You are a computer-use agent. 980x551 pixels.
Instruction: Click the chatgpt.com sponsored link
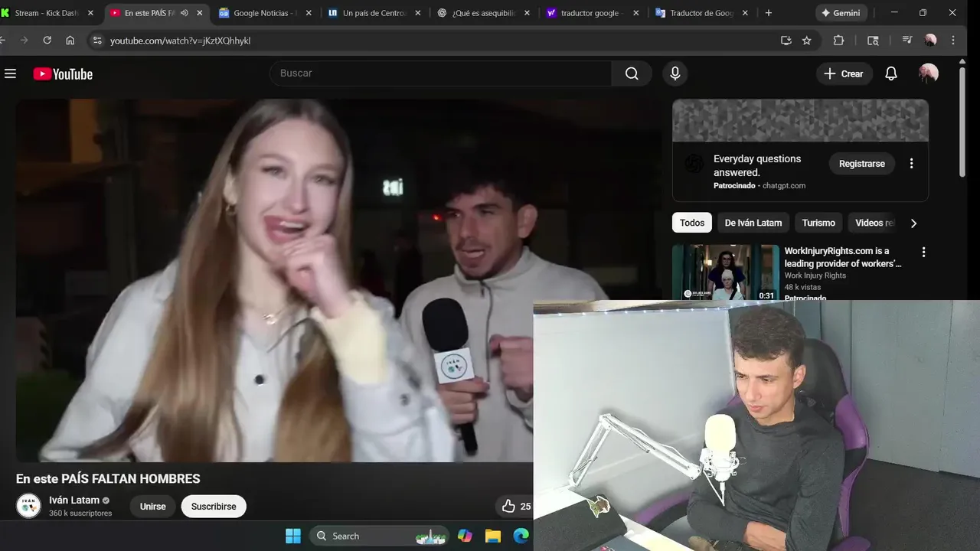(784, 186)
